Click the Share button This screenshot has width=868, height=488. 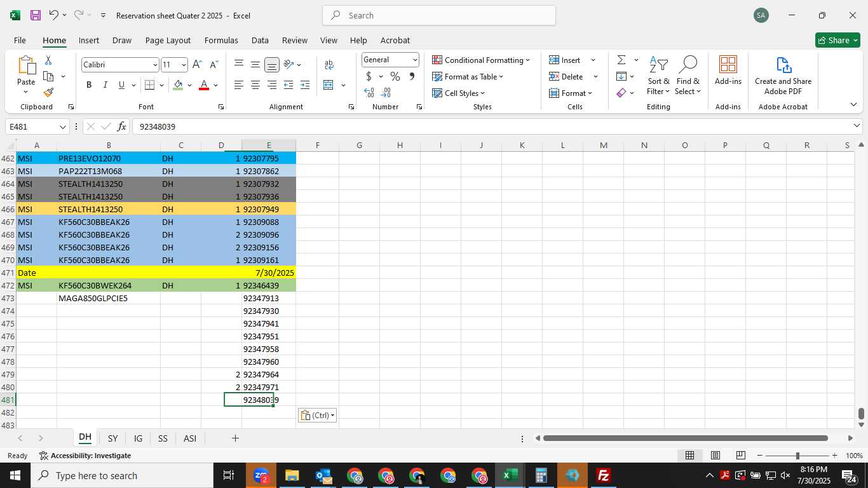(837, 40)
